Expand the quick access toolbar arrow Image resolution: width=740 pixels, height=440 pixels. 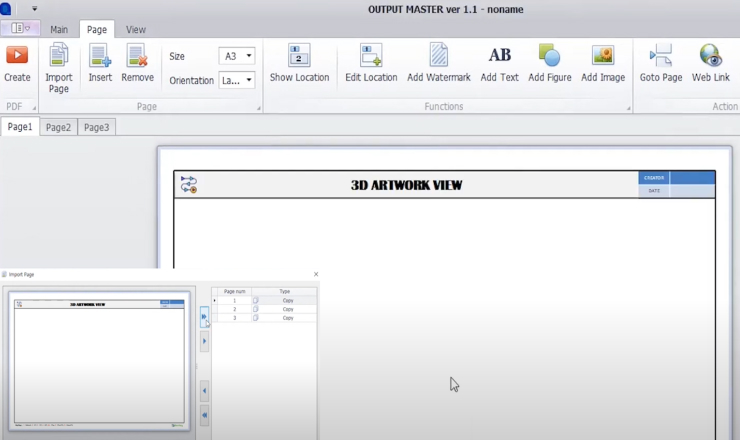click(x=34, y=9)
